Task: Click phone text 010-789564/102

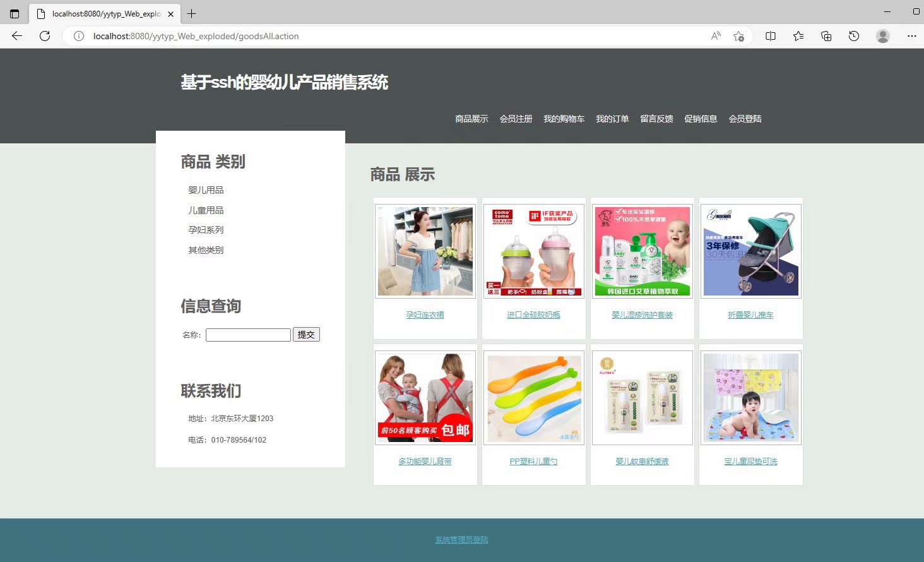Action: (x=239, y=440)
